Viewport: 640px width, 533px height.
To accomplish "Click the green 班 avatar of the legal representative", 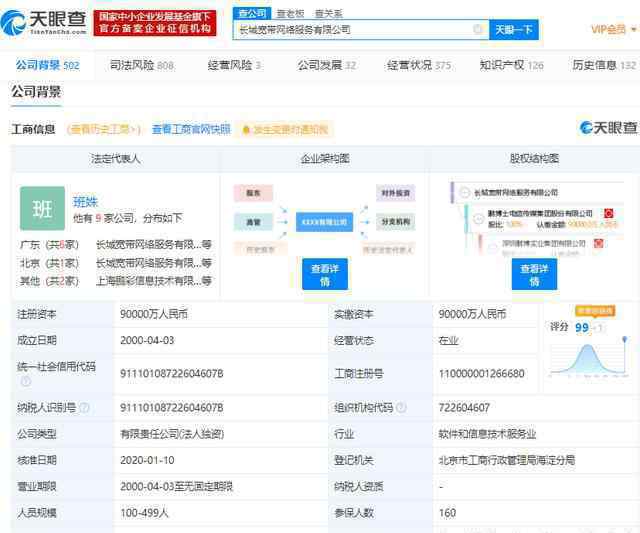I will coord(42,209).
